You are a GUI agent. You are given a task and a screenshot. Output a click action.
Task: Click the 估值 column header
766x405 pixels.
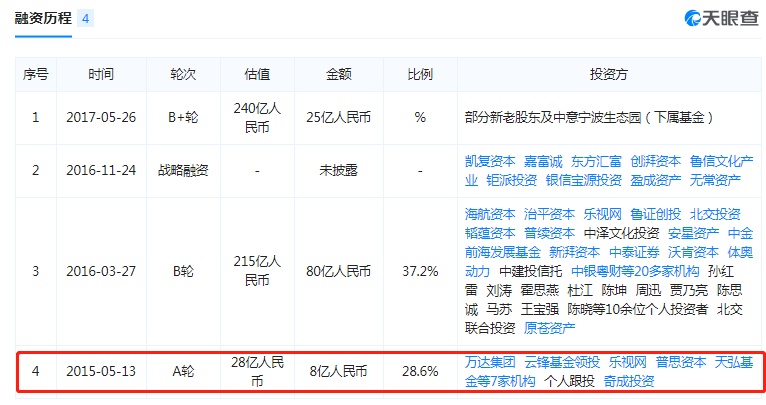257,74
